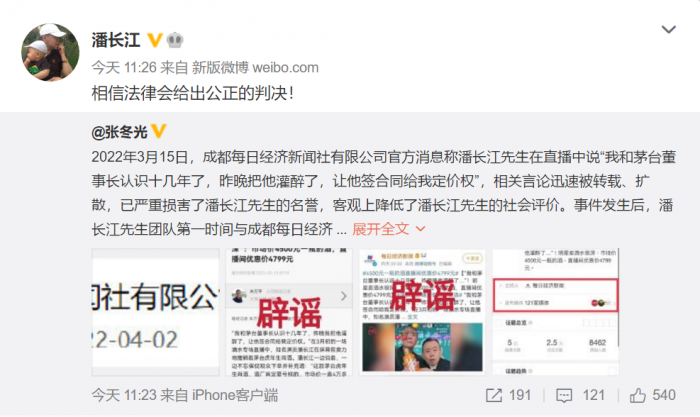Open fourth thumbnail with red outlined box
This screenshot has width=700, height=417.
click(555, 312)
